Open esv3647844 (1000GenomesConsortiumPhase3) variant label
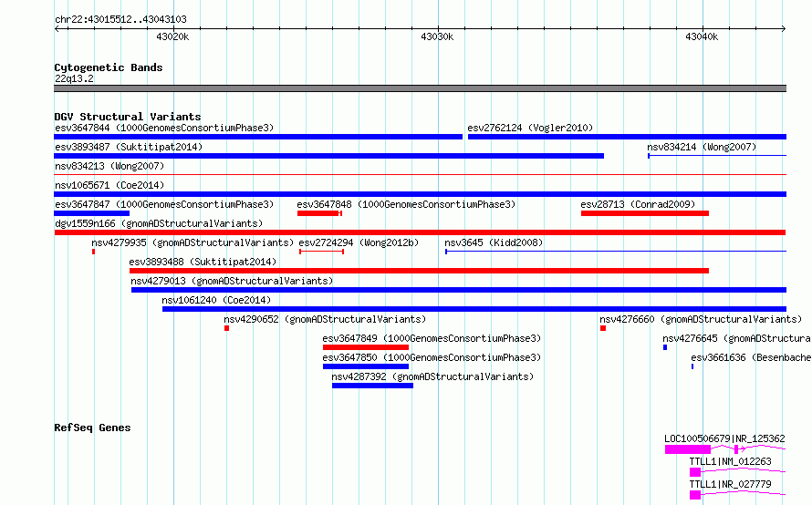The height and width of the screenshot is (505, 812). pos(164,128)
